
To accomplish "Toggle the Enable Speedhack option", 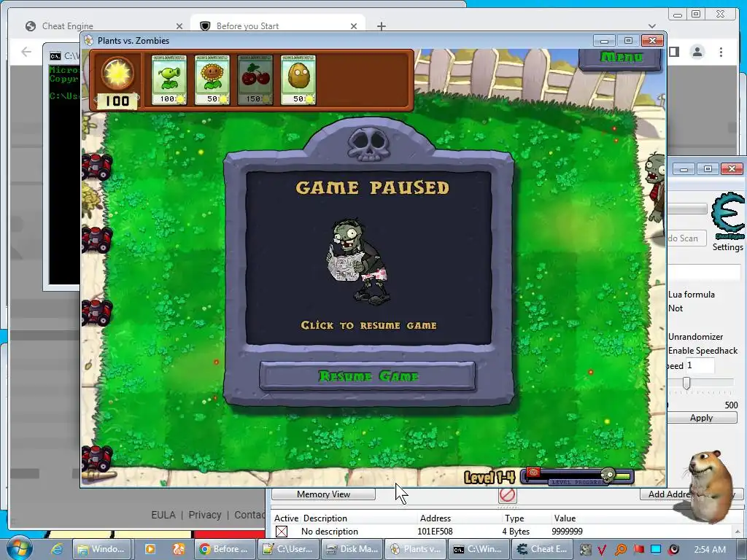I will point(703,351).
